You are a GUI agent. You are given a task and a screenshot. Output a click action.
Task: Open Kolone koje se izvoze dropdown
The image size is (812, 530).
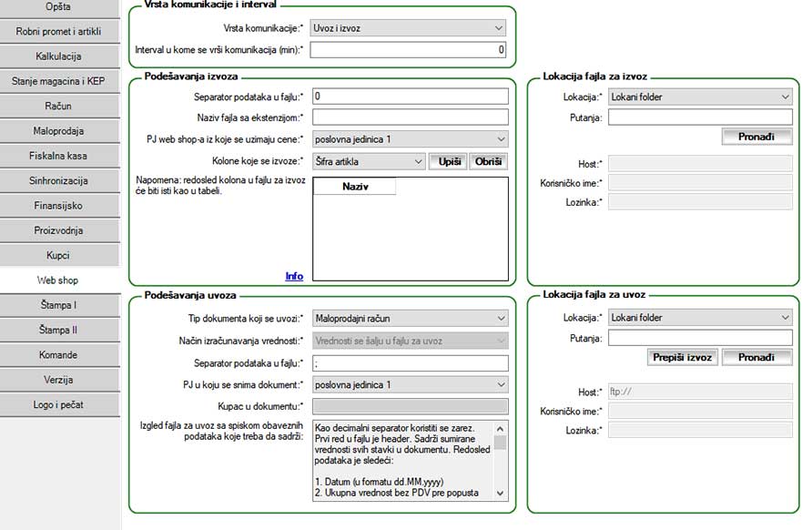tap(369, 162)
